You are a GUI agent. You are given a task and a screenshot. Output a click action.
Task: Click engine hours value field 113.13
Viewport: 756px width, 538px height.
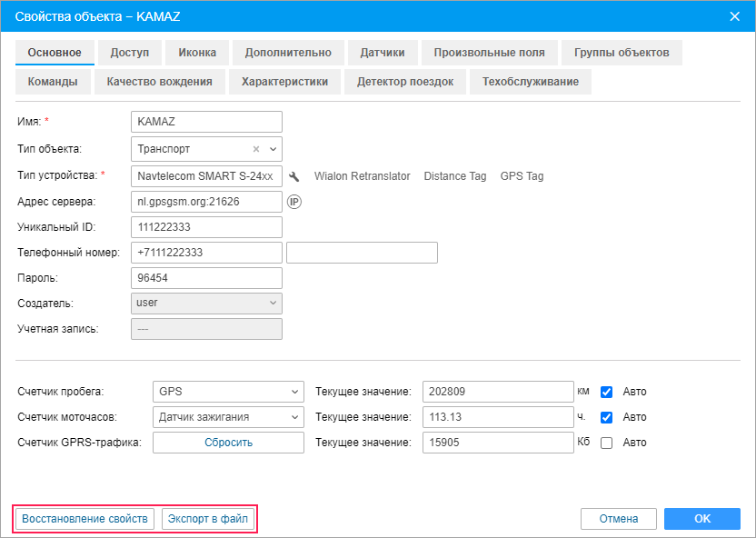click(x=498, y=417)
